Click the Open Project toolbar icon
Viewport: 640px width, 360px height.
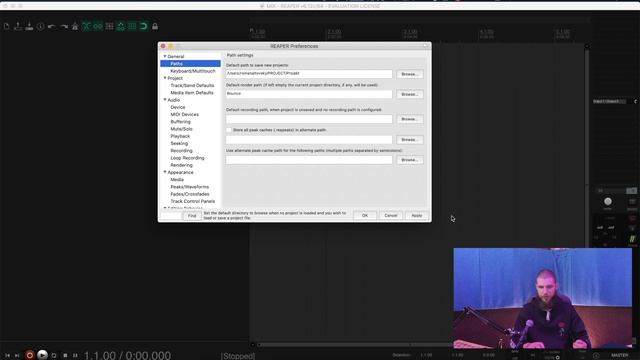pyautogui.click(x=18, y=27)
